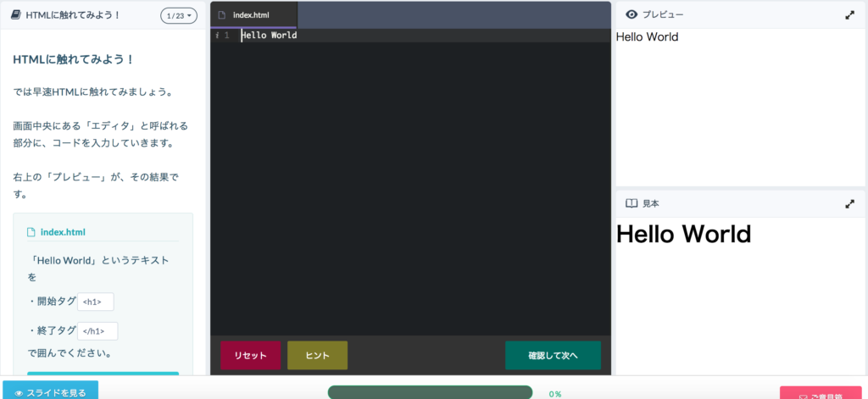
Task: Click the progress bar at the bottom
Action: tap(430, 392)
